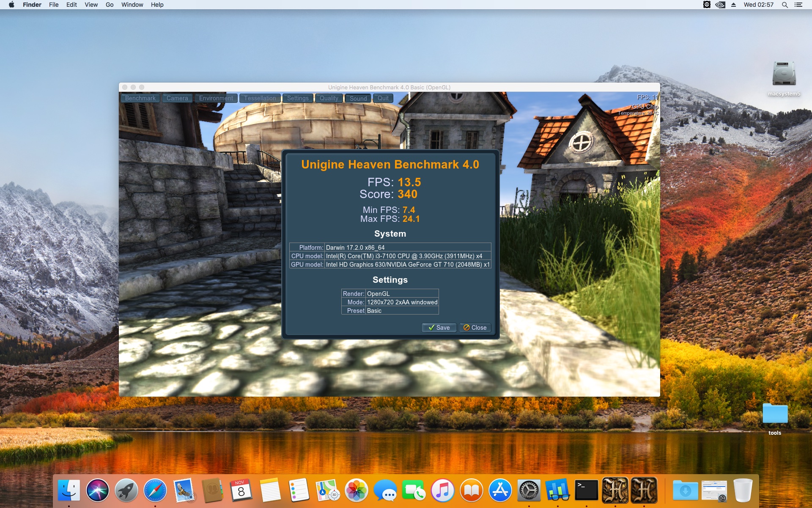Open Siri from the dock
The image size is (812, 508).
98,491
